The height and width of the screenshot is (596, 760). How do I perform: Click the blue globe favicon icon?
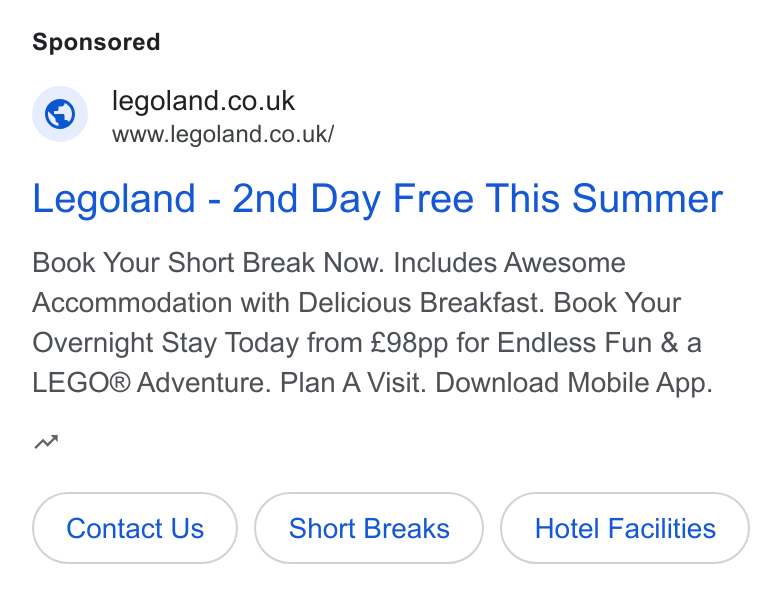(60, 114)
